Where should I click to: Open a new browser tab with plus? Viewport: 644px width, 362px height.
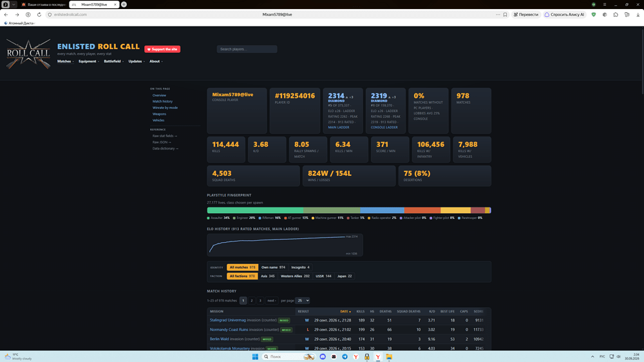pos(124,5)
